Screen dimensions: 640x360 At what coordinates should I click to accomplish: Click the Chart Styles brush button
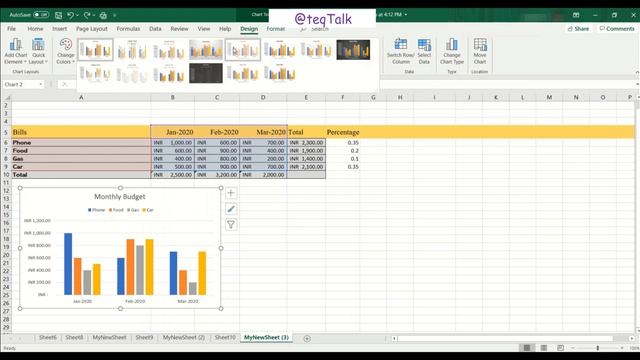point(231,209)
